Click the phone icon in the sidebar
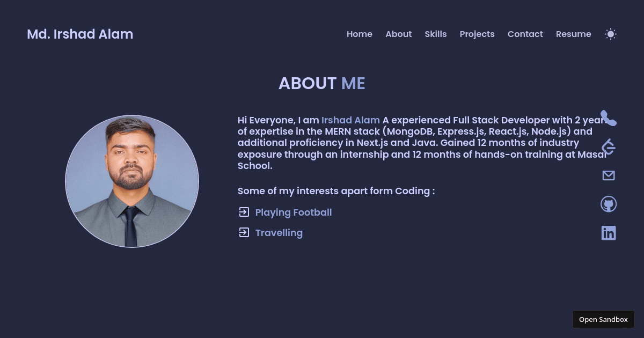This screenshot has width=644, height=338. 609,118
